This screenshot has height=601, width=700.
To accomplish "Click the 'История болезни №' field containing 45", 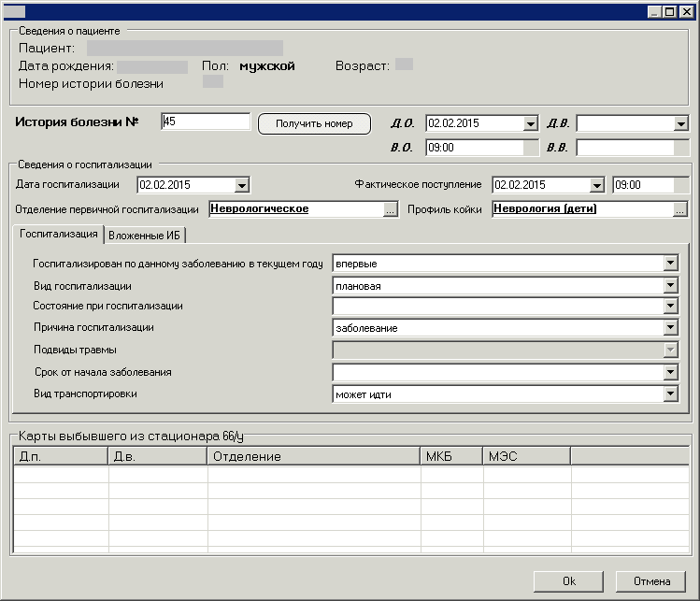I will pos(206,122).
